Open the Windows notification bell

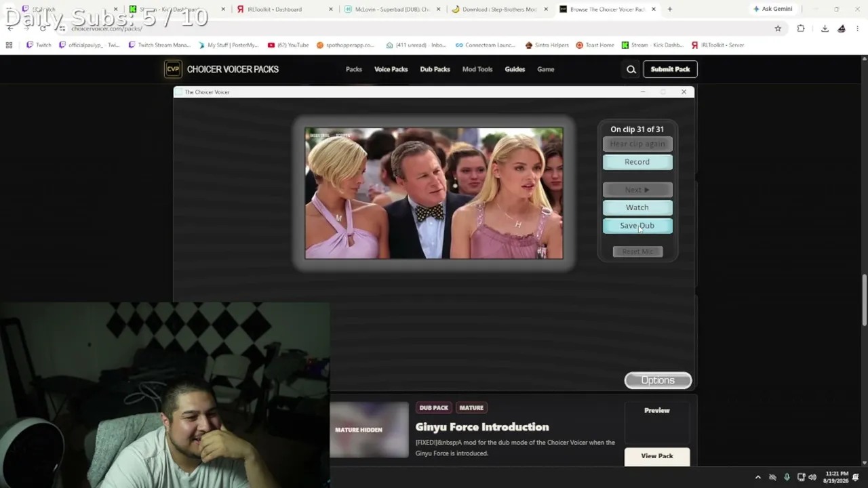pyautogui.click(x=856, y=477)
